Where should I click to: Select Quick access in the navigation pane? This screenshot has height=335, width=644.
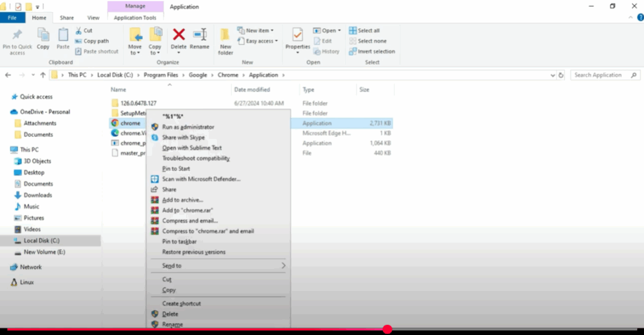click(x=32, y=97)
